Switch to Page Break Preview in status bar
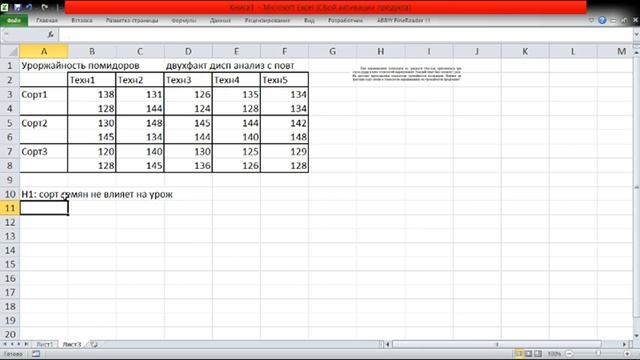The width and height of the screenshot is (640, 360). coord(538,354)
